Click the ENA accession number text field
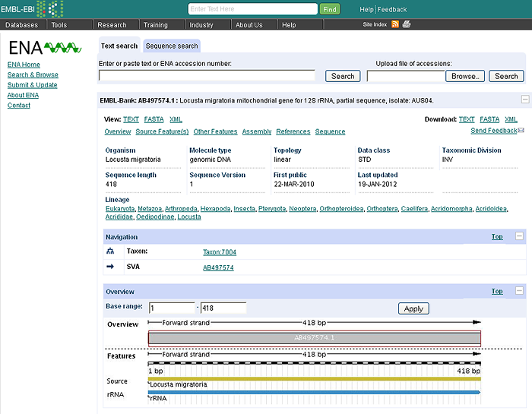The width and height of the screenshot is (532, 414). click(x=207, y=76)
